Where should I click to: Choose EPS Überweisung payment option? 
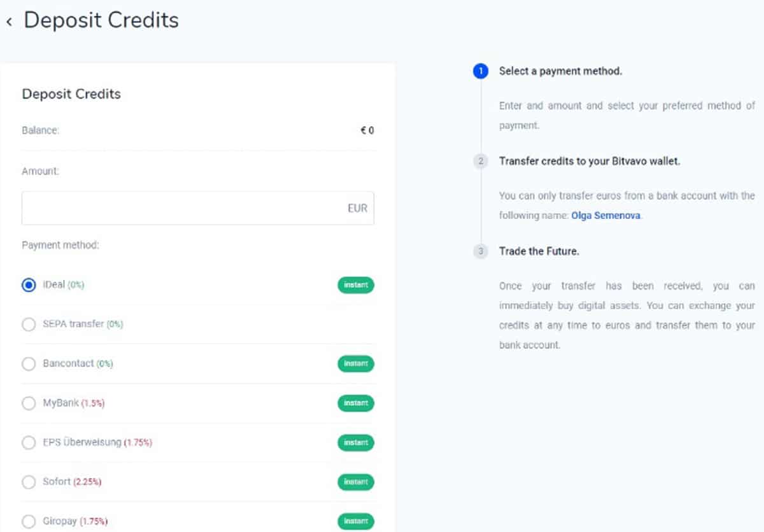[29, 443]
